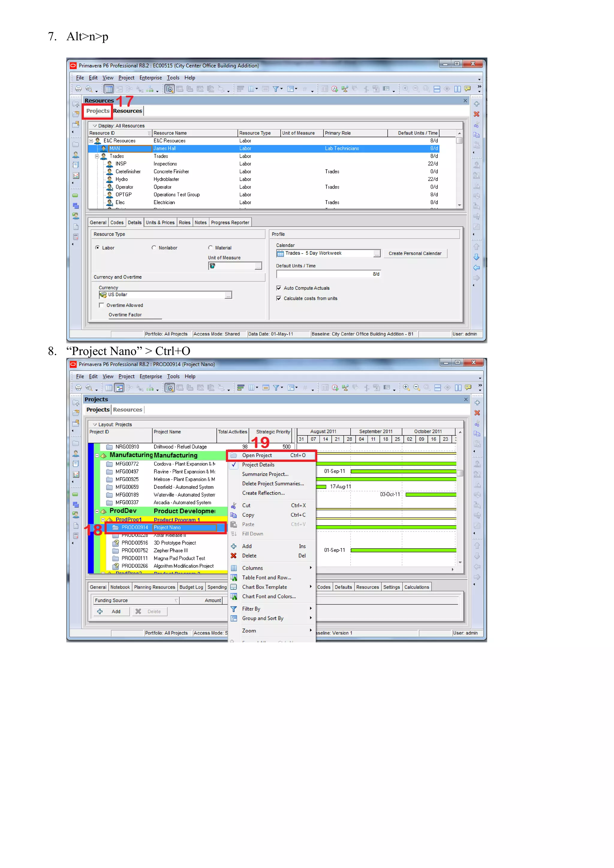Select the James Hall resource row

coord(264,149)
